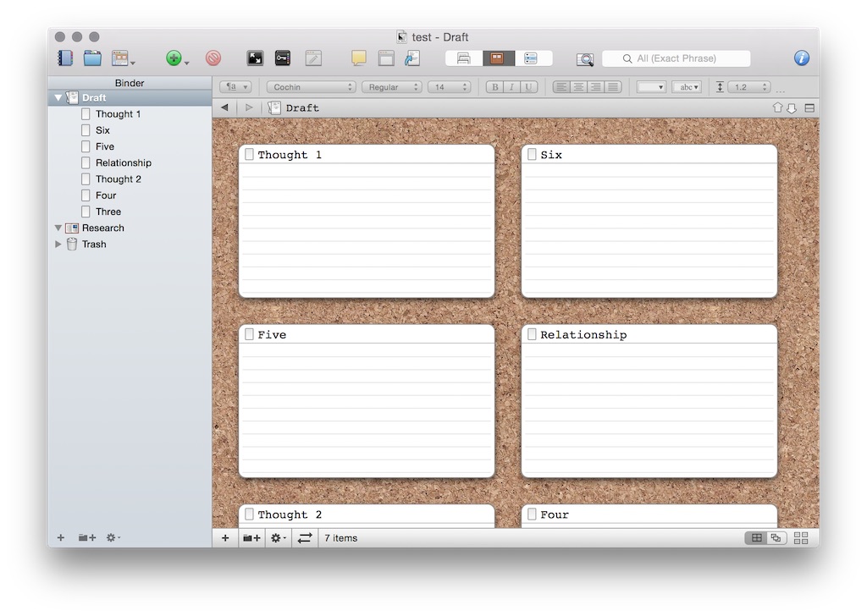Collapse the Draft folder in Binder
Image resolution: width=867 pixels, height=616 pixels.
click(58, 98)
